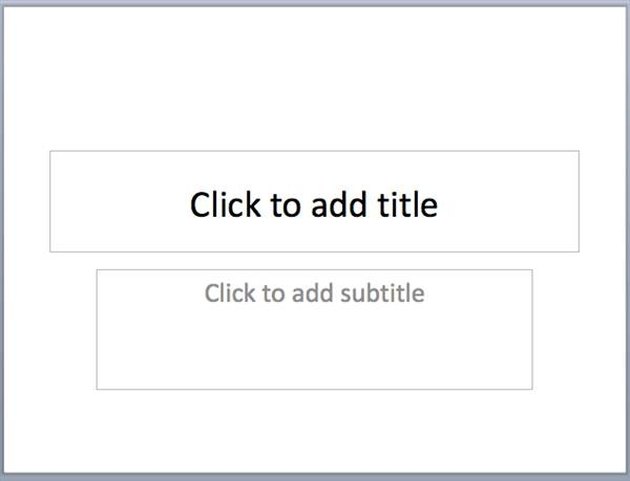Click the word 'add' in the subtitle placeholder
This screenshot has height=481, width=630.
tap(312, 293)
